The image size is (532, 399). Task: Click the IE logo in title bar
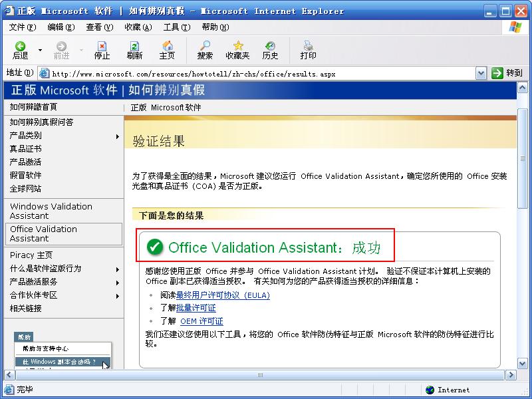[9, 11]
